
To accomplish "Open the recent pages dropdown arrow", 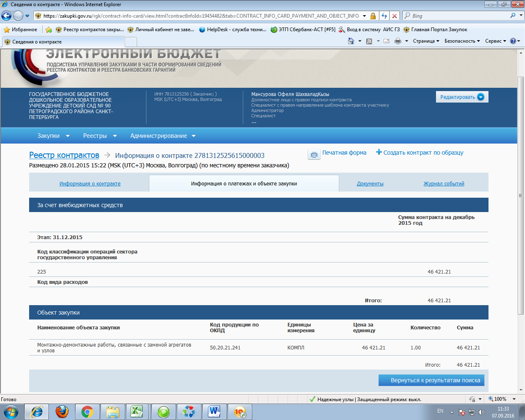I will pyautogui.click(x=27, y=16).
